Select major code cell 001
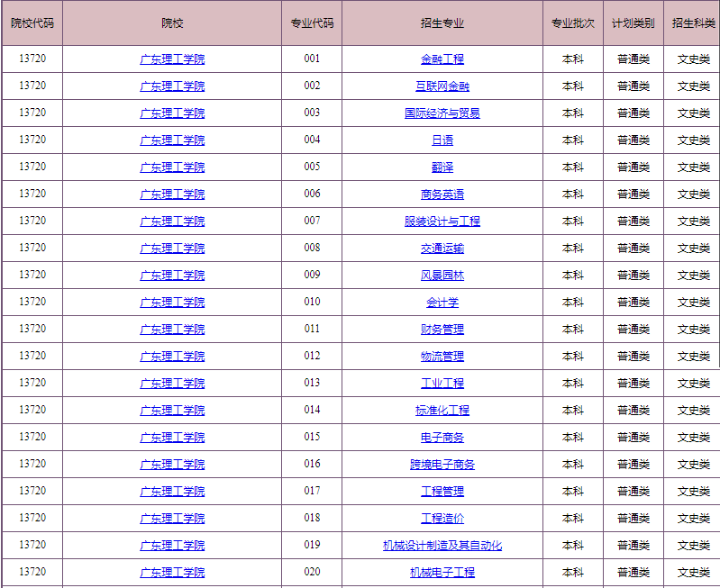Image resolution: width=720 pixels, height=588 pixels. click(312, 59)
